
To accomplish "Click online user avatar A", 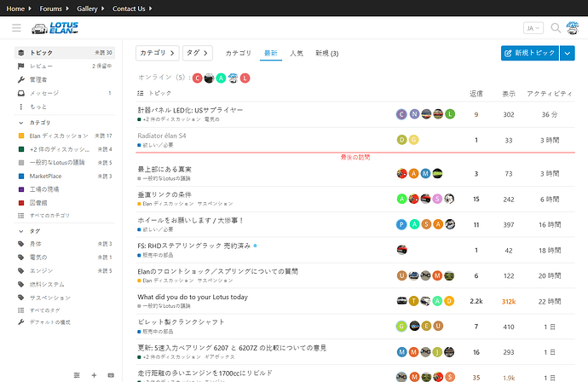I will click(221, 78).
